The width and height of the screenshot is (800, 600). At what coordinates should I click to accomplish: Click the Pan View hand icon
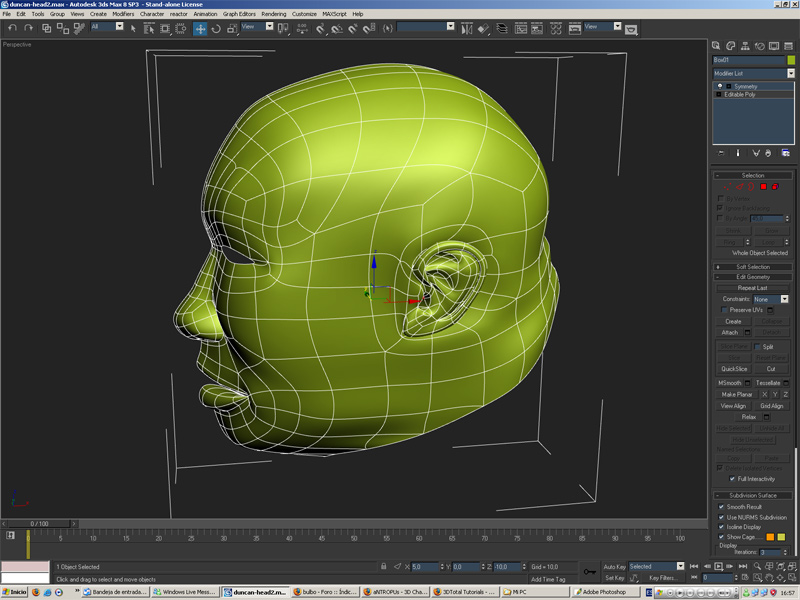(769, 578)
